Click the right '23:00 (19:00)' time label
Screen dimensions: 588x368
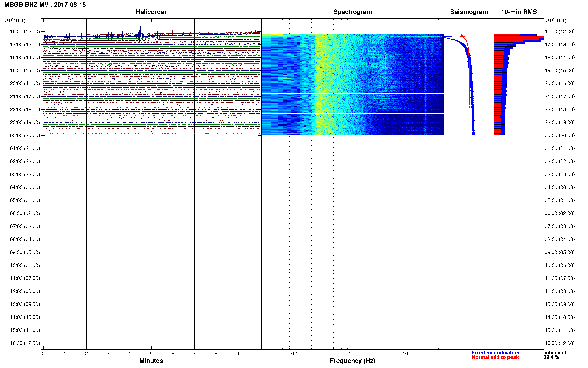point(560,122)
